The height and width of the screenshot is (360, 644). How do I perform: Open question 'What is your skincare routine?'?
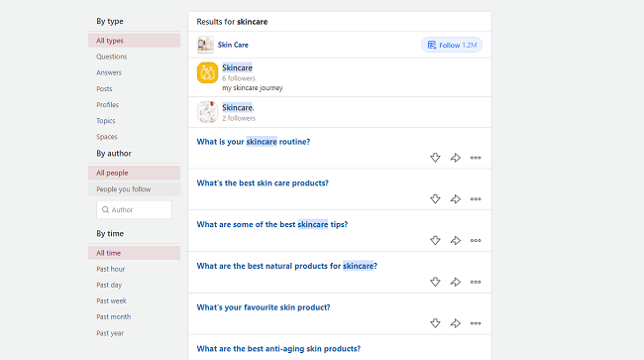point(254,142)
